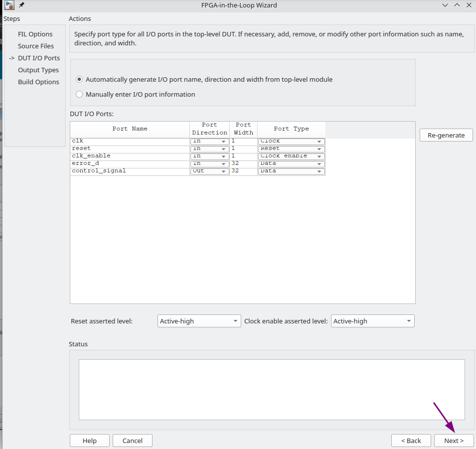
Task: Click the application icon in the title bar
Action: tap(9, 5)
